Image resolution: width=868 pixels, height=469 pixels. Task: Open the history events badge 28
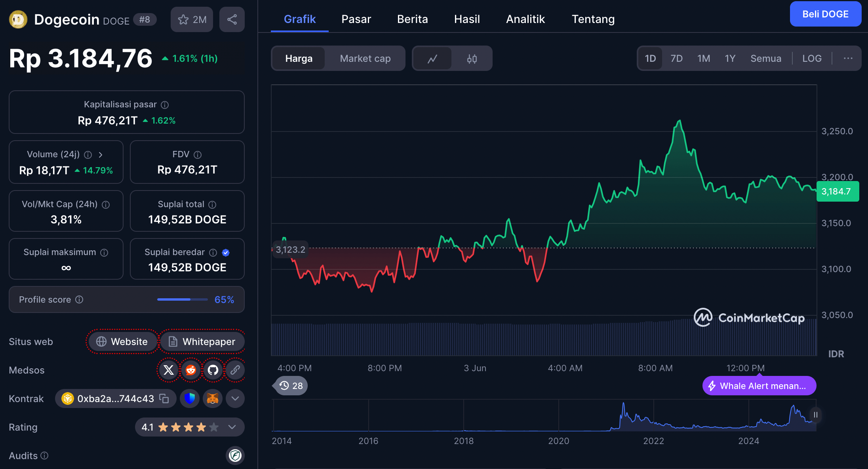[291, 386]
